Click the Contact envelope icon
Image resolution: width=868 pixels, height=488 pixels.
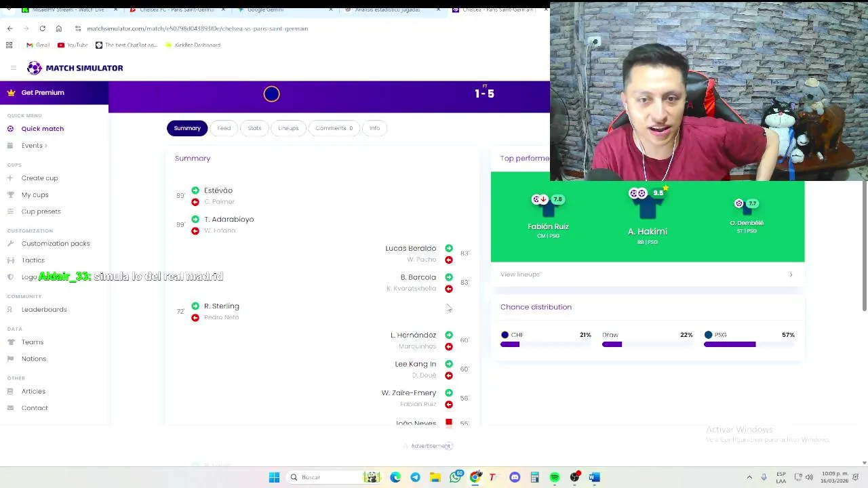(10, 408)
